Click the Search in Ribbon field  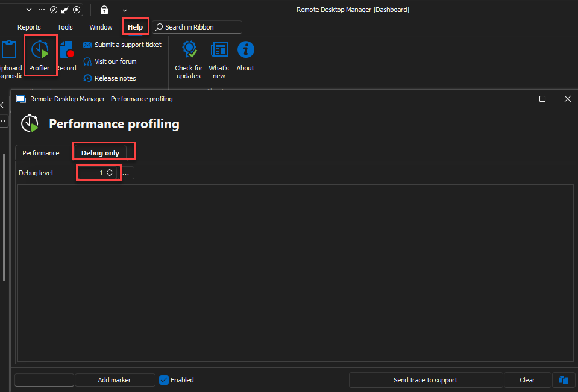tap(197, 27)
